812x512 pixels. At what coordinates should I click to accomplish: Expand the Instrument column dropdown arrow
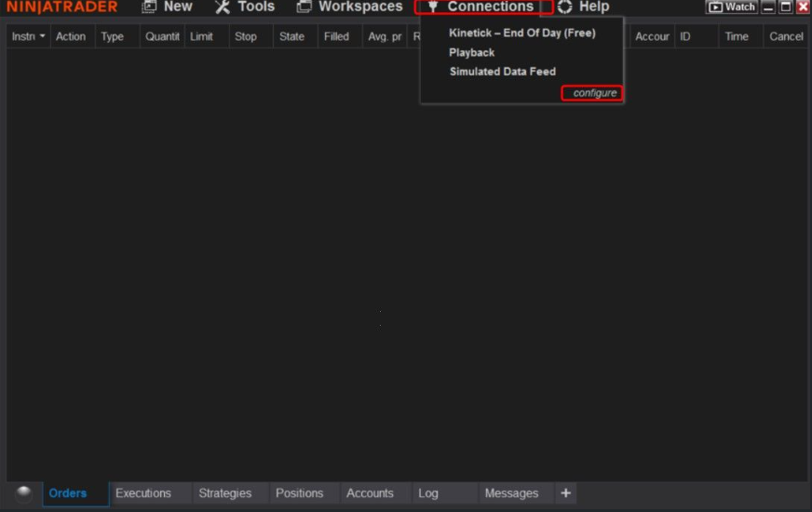click(x=43, y=36)
